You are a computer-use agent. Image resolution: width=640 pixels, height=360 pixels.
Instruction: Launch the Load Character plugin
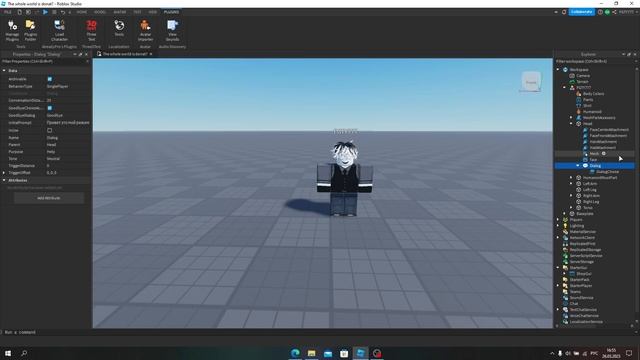click(59, 31)
